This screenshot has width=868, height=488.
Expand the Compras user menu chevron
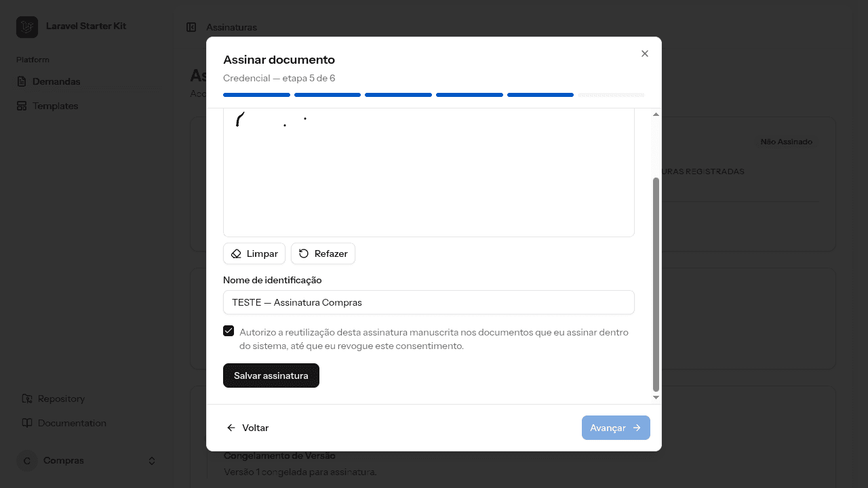[x=152, y=461]
